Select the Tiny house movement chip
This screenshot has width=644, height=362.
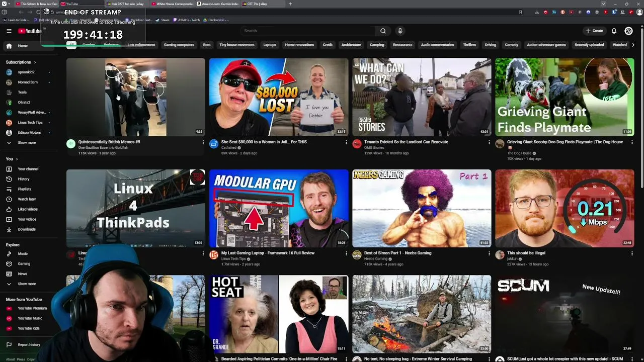point(236,45)
